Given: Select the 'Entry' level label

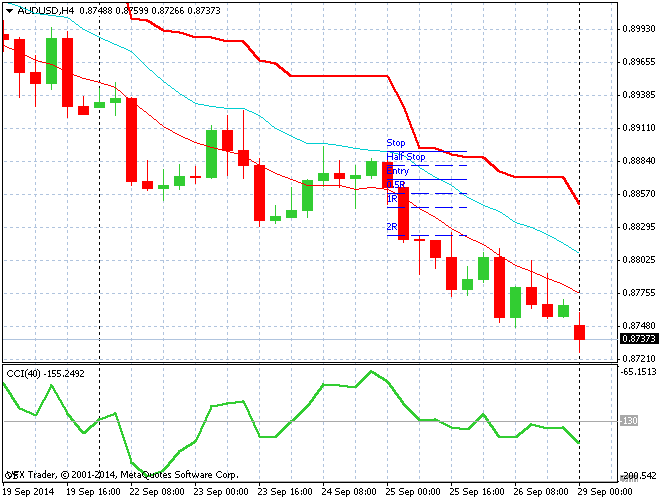Looking at the screenshot, I should click(x=397, y=170).
